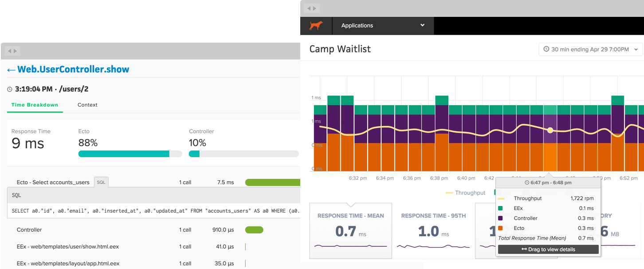
Task: Click the SQL tag on Ecto row
Action: [101, 182]
